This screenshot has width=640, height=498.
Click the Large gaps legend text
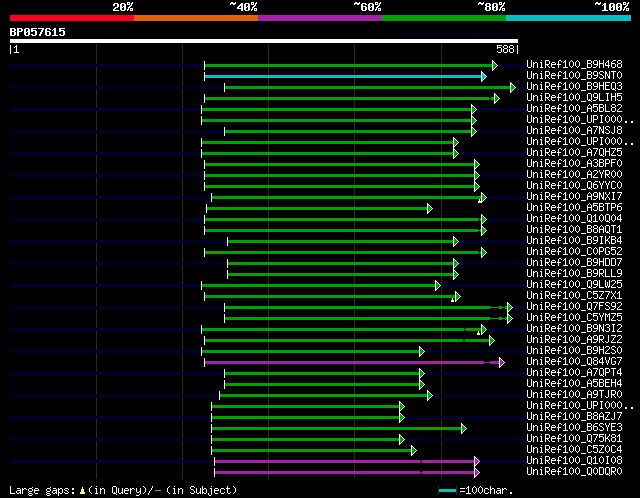point(122,490)
